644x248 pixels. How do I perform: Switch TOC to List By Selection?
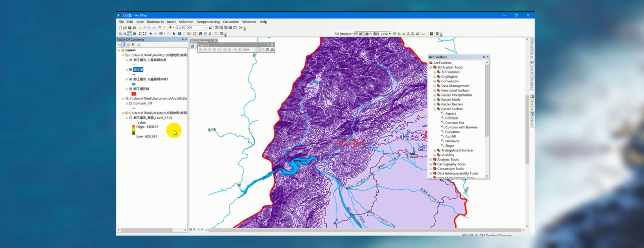coord(133,45)
